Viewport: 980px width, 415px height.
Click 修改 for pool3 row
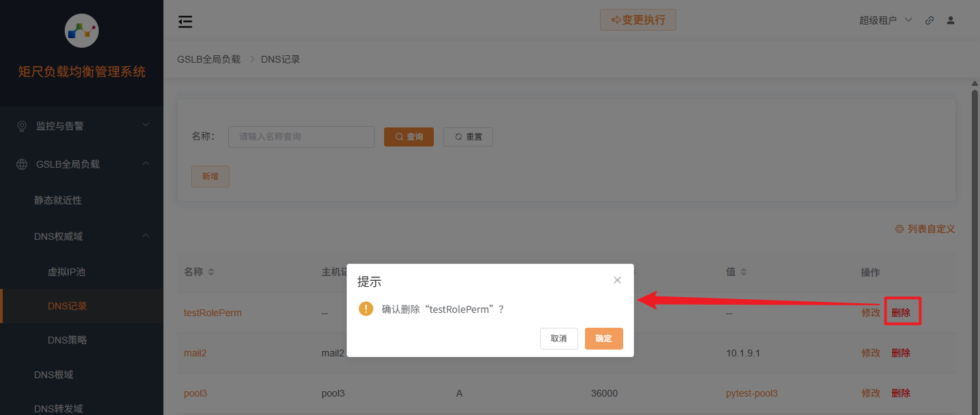[871, 393]
